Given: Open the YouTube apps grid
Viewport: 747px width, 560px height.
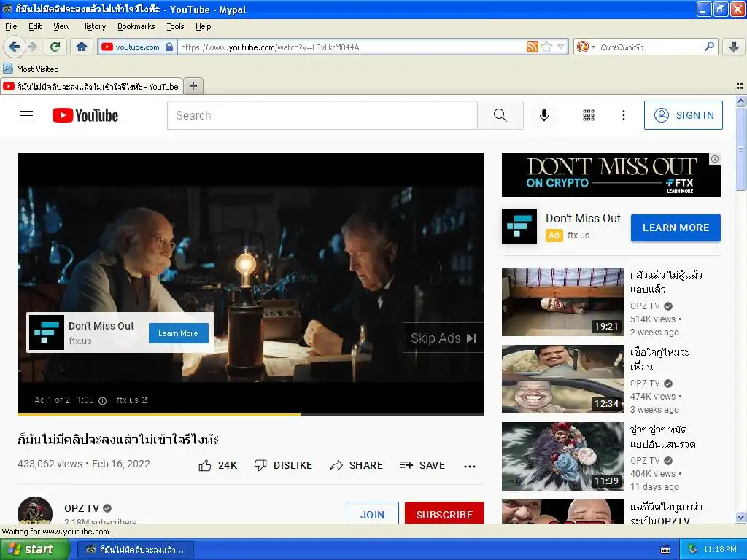Looking at the screenshot, I should click(589, 115).
